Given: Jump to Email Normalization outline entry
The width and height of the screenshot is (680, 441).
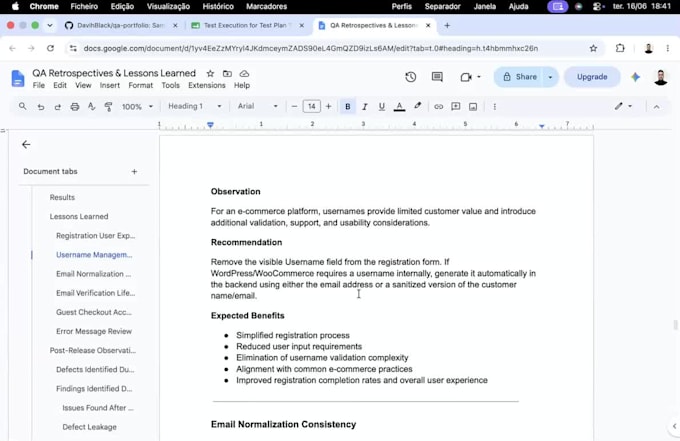Looking at the screenshot, I should [93, 274].
